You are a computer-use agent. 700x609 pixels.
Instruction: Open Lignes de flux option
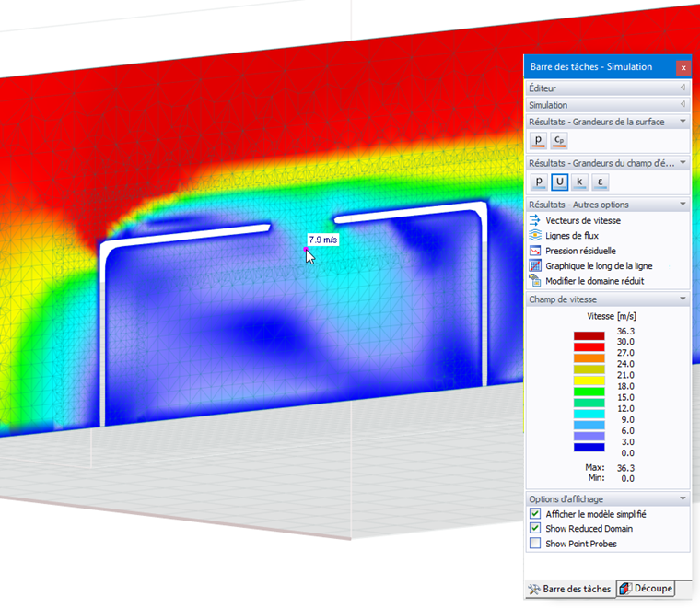[572, 235]
